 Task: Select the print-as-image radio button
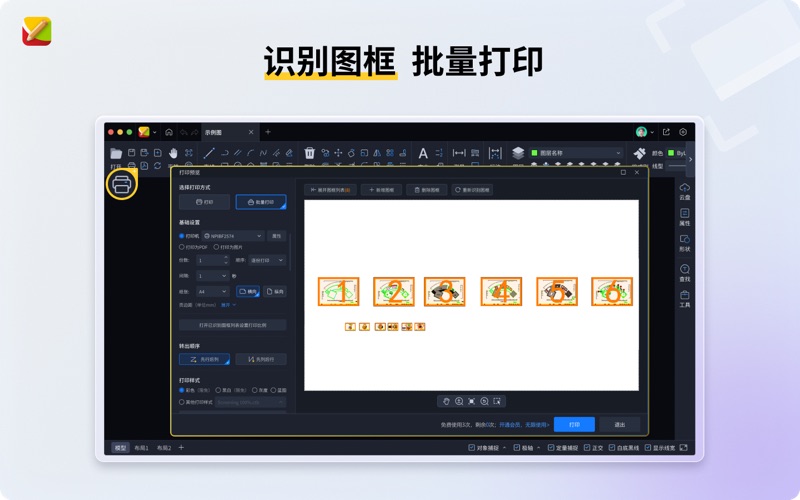click(x=216, y=247)
